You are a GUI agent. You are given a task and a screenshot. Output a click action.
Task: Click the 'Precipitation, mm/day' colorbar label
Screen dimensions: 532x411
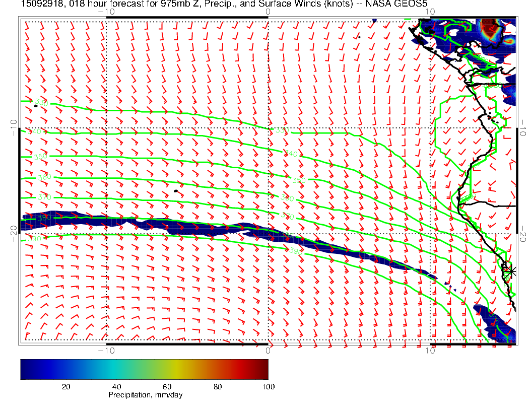click(x=145, y=395)
